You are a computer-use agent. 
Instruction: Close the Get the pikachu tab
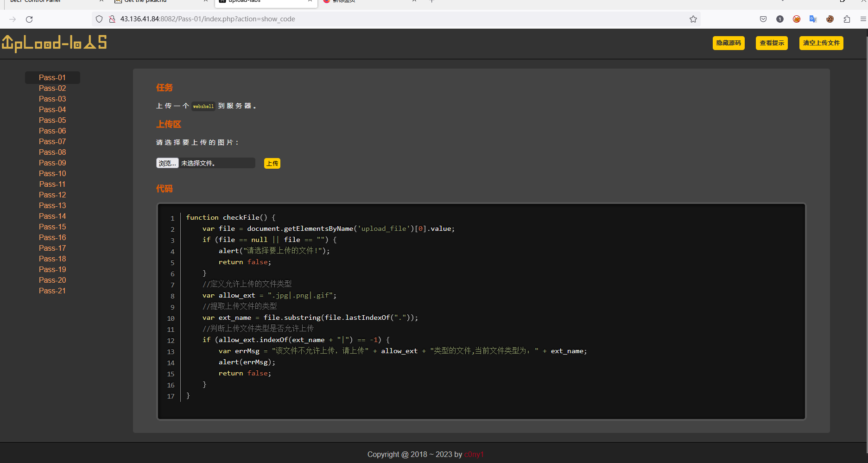tap(205, 1)
